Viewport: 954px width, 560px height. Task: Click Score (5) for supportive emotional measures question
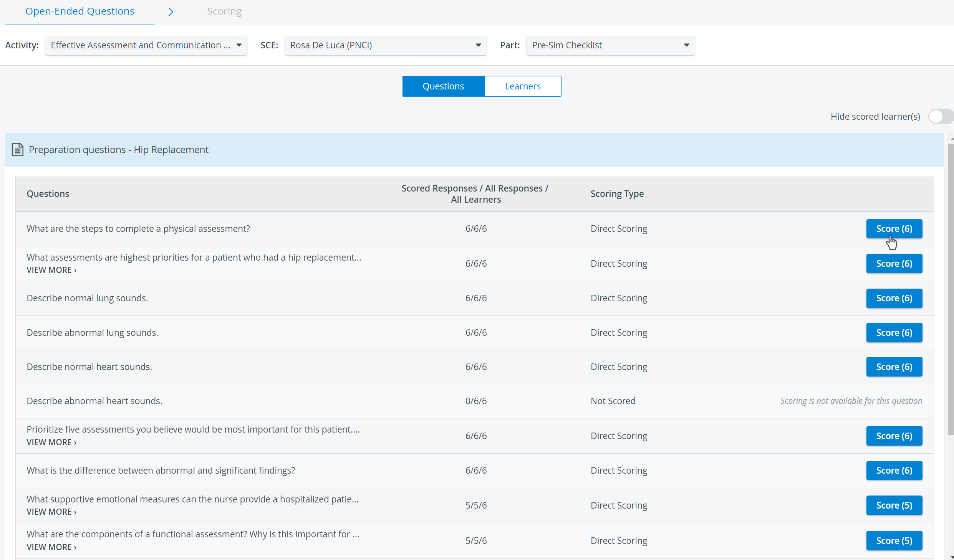894,505
